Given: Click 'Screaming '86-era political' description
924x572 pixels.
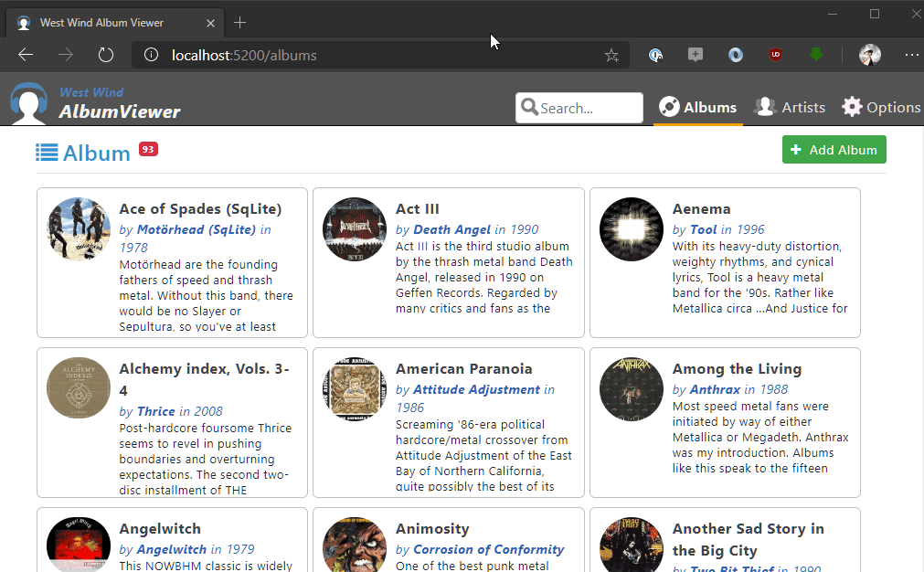Looking at the screenshot, I should pyautogui.click(x=483, y=455).
